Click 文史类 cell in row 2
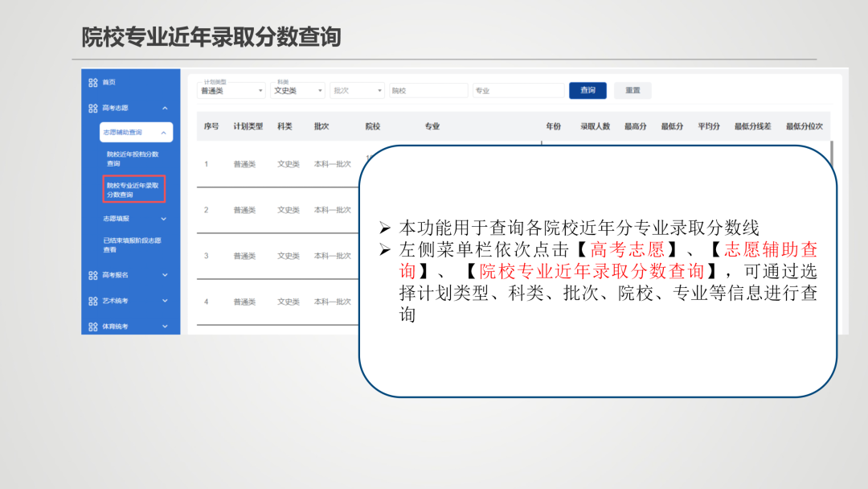Image resolution: width=868 pixels, height=489 pixels. coord(289,210)
